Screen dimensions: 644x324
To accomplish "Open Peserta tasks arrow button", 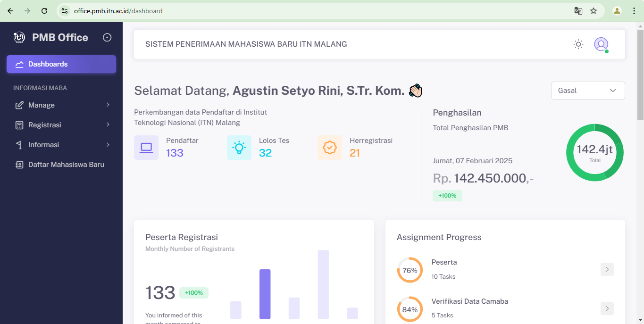I will pyautogui.click(x=607, y=269).
